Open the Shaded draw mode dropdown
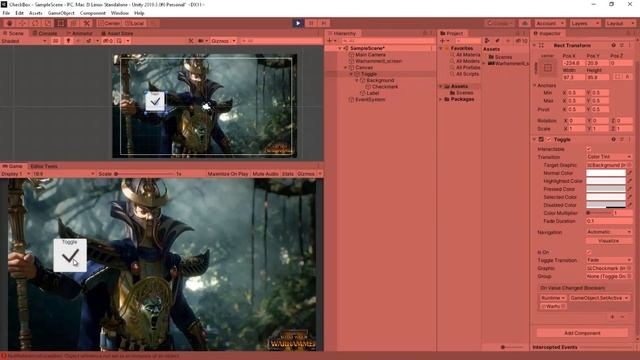The height and width of the screenshot is (360, 640). (24, 41)
